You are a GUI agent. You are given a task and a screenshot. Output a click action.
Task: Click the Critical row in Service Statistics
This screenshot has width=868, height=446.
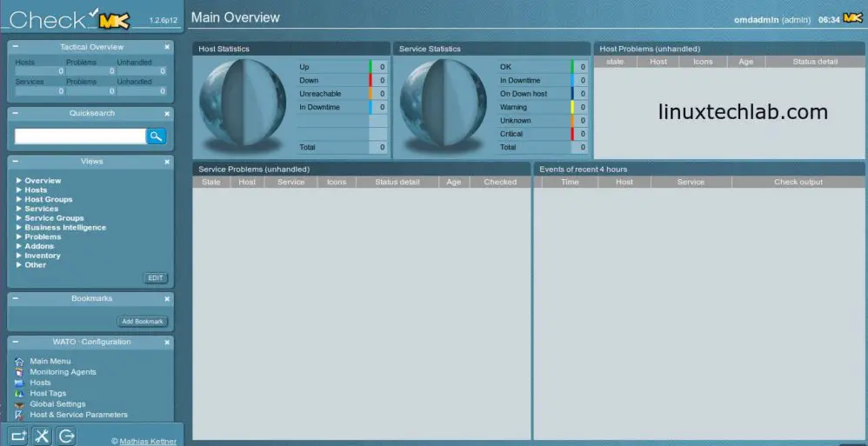(x=543, y=134)
